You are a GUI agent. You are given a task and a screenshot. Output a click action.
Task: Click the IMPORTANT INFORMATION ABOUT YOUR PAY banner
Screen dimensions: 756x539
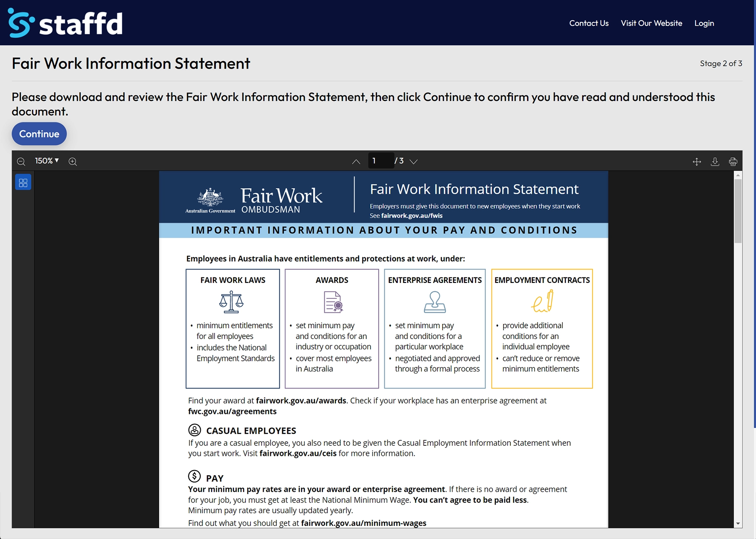pyautogui.click(x=384, y=230)
